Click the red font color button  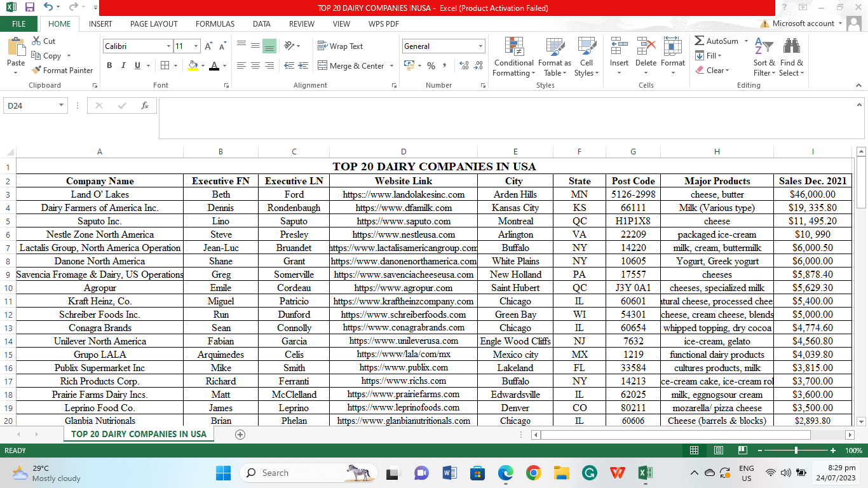215,65
